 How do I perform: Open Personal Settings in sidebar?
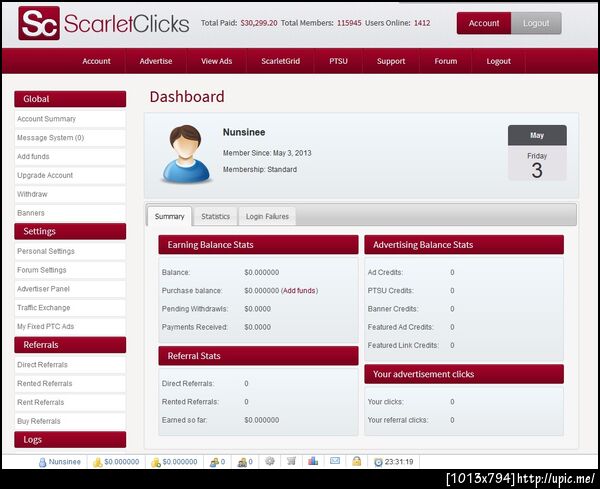tap(70, 251)
